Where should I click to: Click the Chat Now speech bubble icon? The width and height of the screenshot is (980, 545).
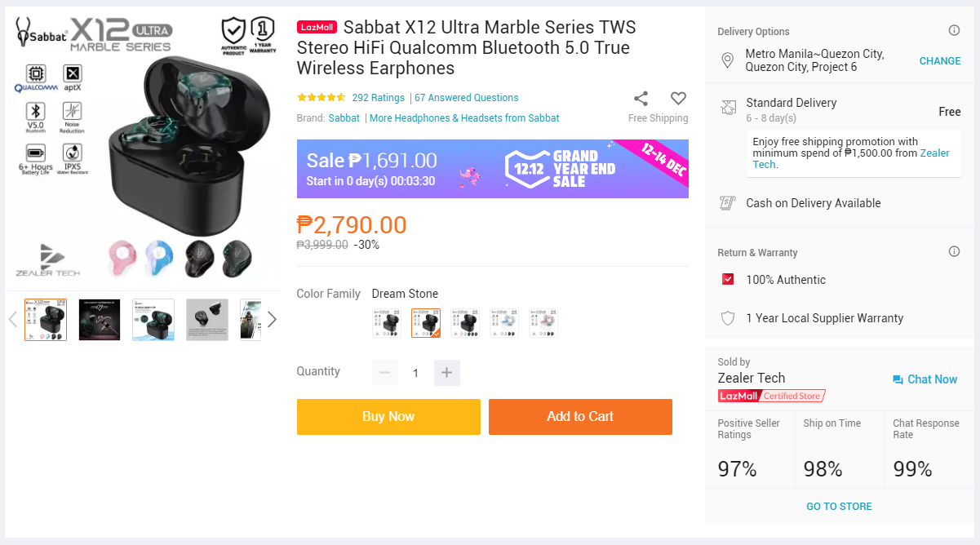pyautogui.click(x=898, y=379)
